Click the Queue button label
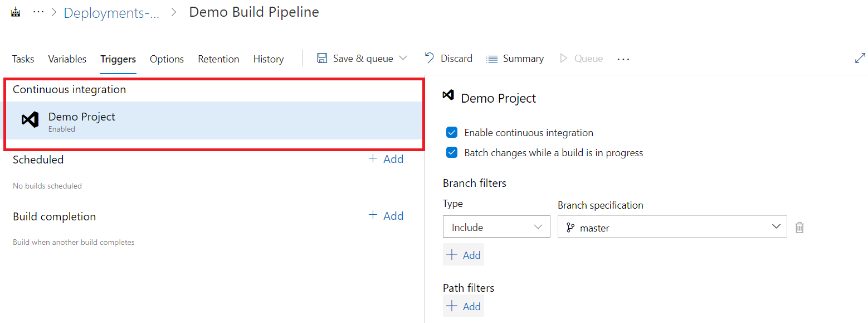This screenshot has height=323, width=868. coord(588,59)
